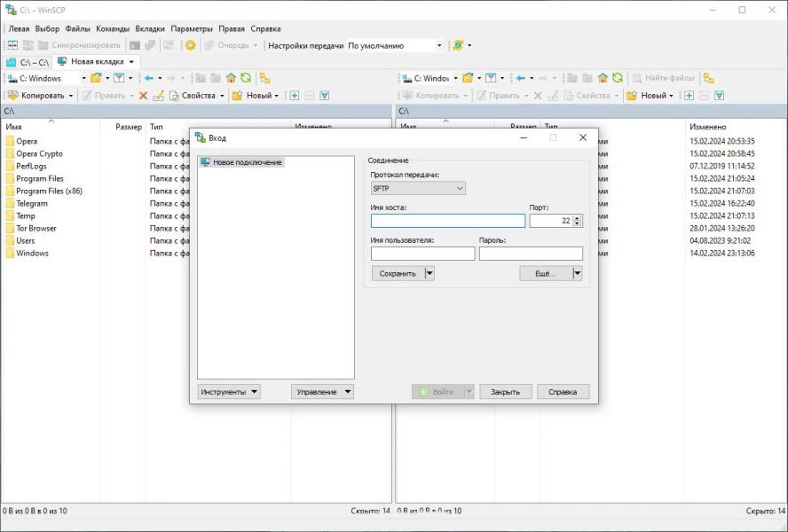Image resolution: width=788 pixels, height=532 pixels.
Task: Go to home directory in right panel
Action: click(x=603, y=78)
